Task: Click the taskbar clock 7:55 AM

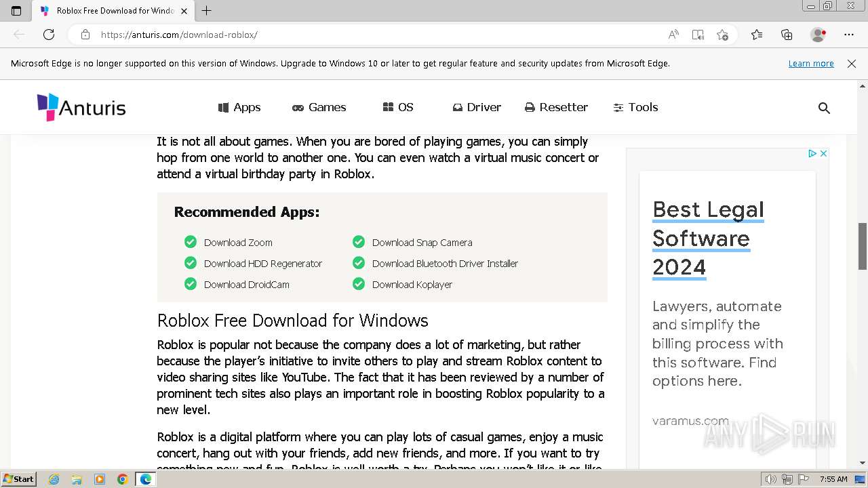Action: [833, 479]
